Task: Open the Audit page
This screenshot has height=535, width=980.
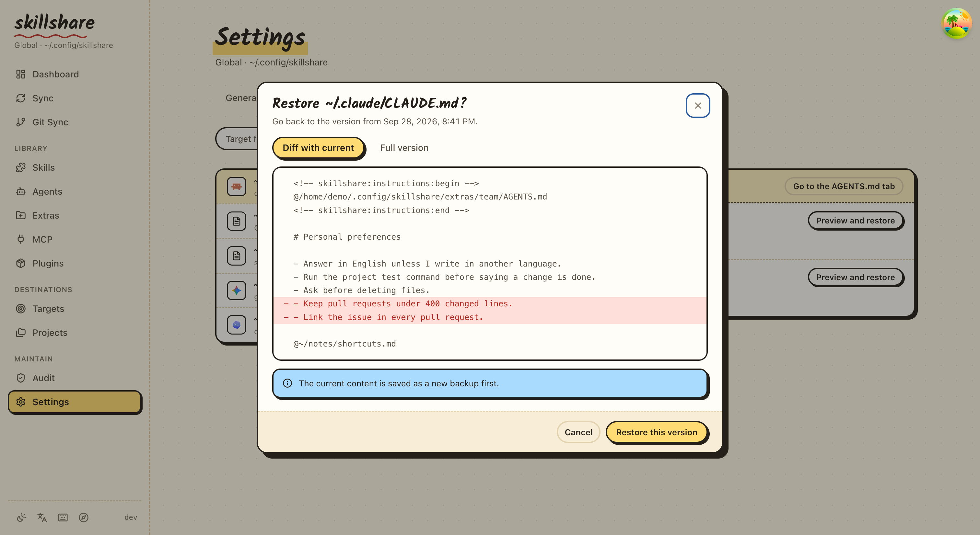Action: [x=75, y=378]
